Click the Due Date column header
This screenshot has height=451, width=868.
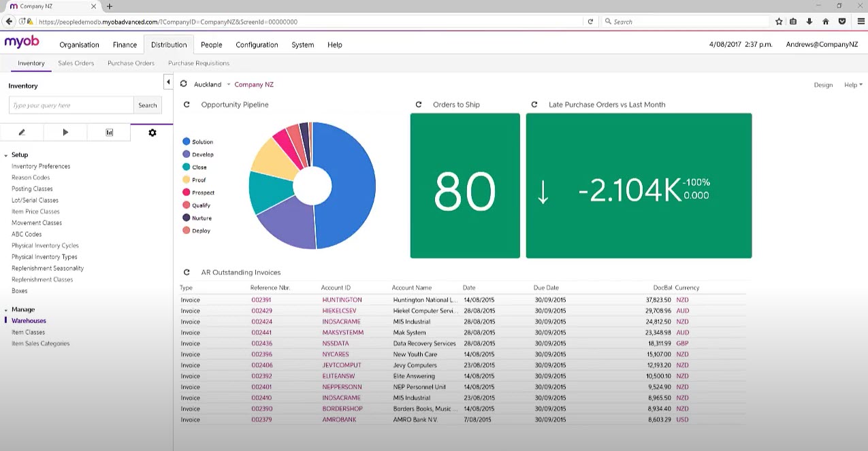tap(546, 288)
